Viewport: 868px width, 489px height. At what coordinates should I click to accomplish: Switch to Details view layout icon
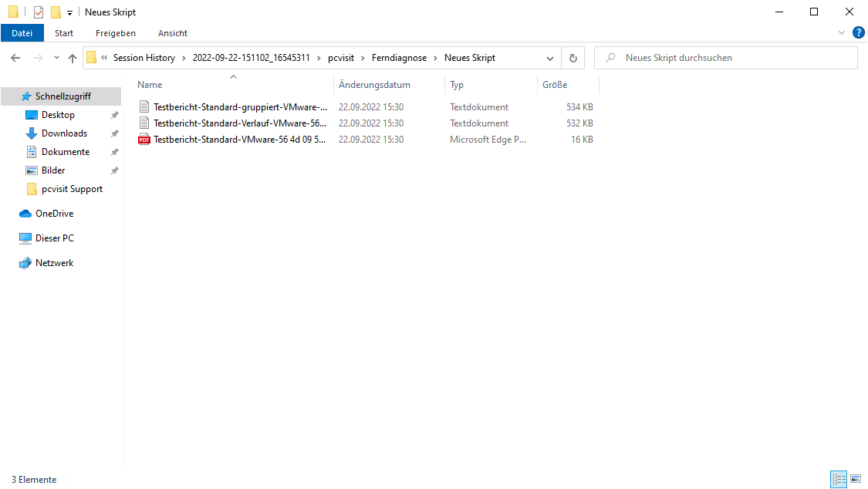[x=839, y=479]
